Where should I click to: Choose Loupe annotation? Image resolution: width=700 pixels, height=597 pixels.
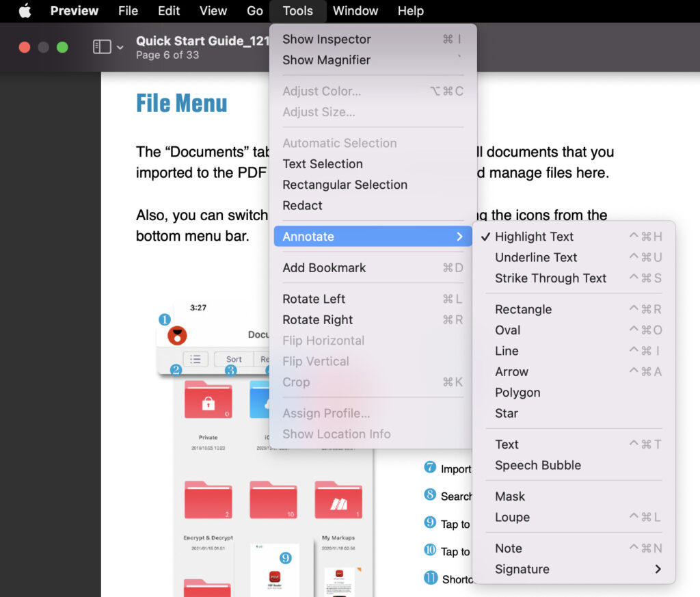(574, 517)
